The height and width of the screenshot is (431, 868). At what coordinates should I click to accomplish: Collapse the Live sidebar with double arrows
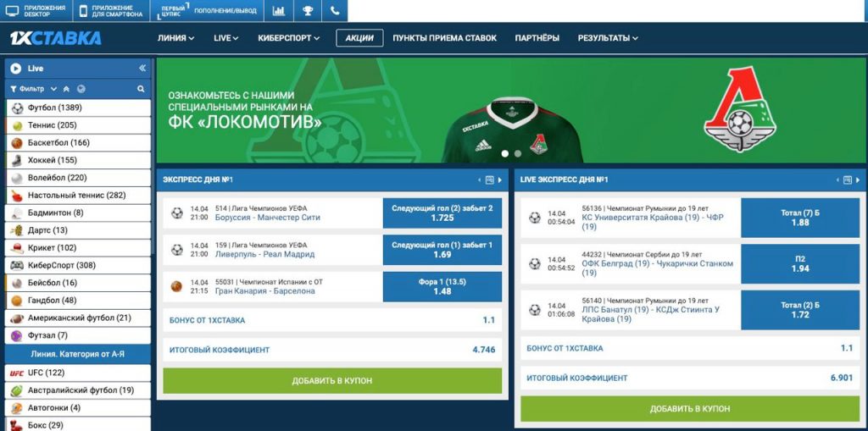pos(142,68)
